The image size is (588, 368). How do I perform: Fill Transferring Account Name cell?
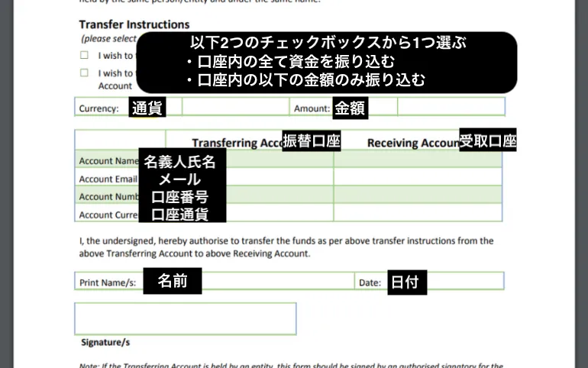click(250, 160)
